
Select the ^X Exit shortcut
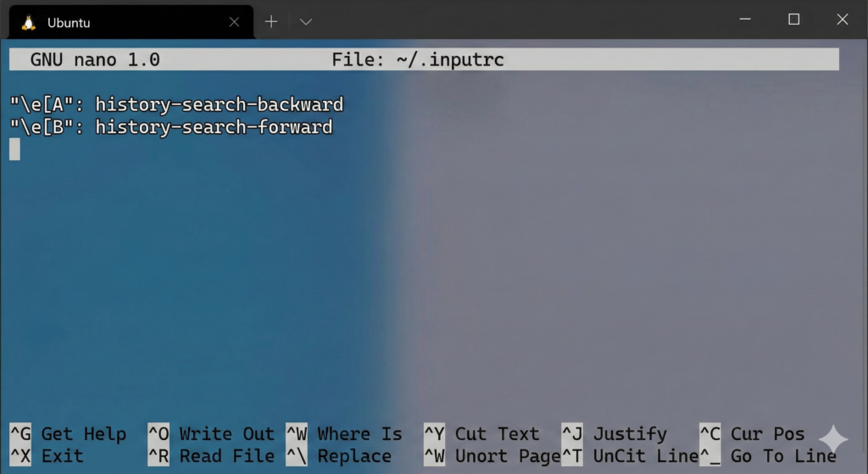[47, 456]
